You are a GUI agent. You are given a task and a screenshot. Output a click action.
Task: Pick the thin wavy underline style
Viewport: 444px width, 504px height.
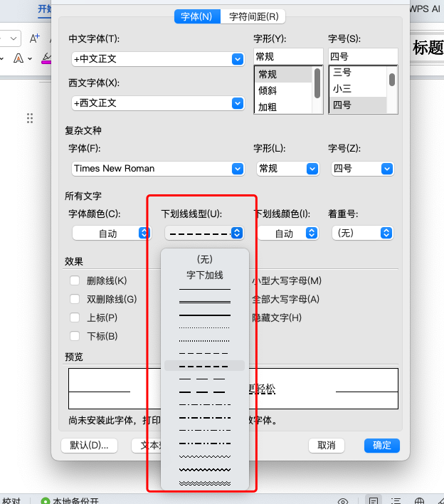(205, 456)
